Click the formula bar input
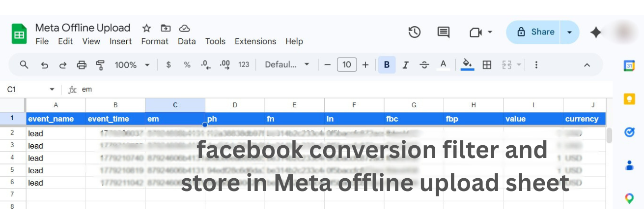 coord(344,90)
